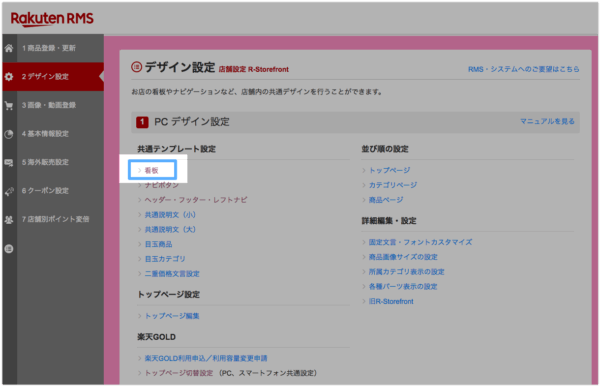Click マニュアルを見る link

coord(547,121)
